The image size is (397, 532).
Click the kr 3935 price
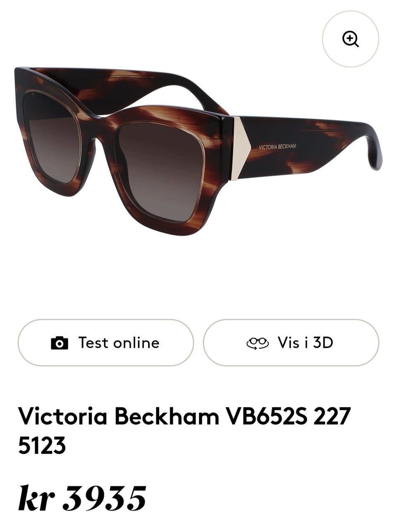(x=82, y=497)
